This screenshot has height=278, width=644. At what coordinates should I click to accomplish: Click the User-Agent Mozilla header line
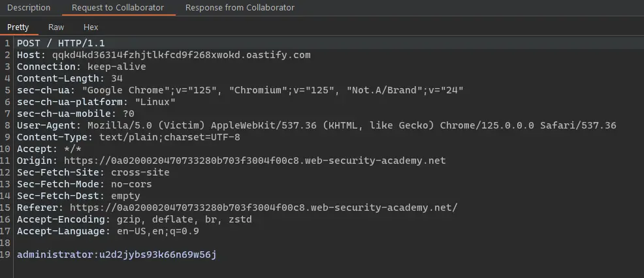coord(316,125)
